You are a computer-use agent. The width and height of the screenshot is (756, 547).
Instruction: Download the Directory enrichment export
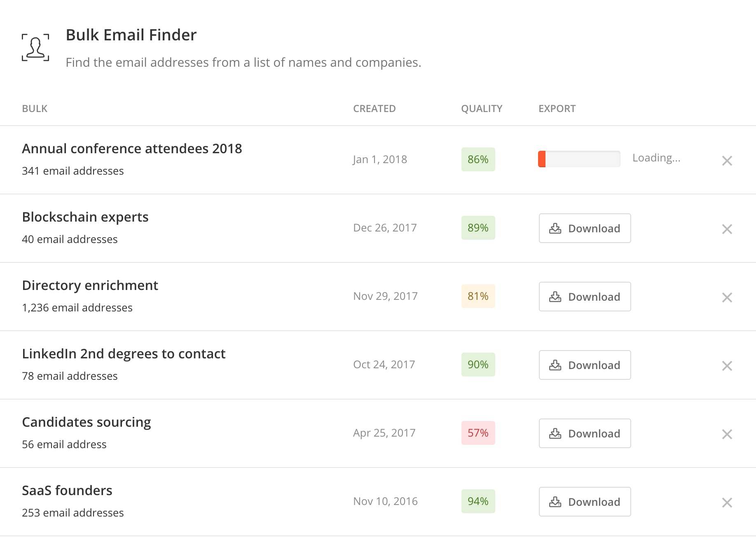coord(585,297)
